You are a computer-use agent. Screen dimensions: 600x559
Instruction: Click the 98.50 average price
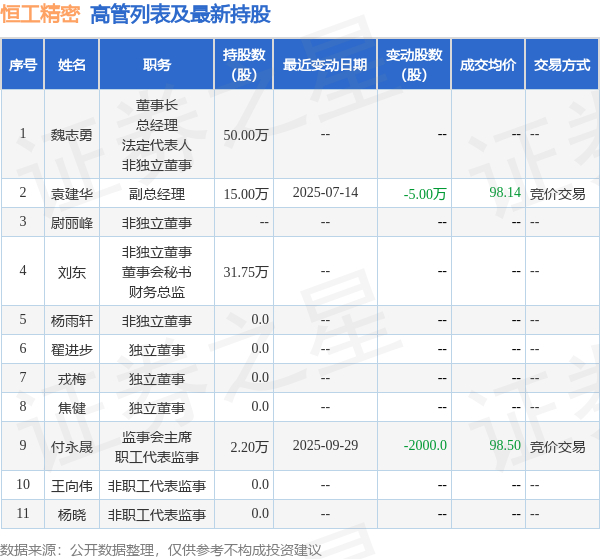505,445
